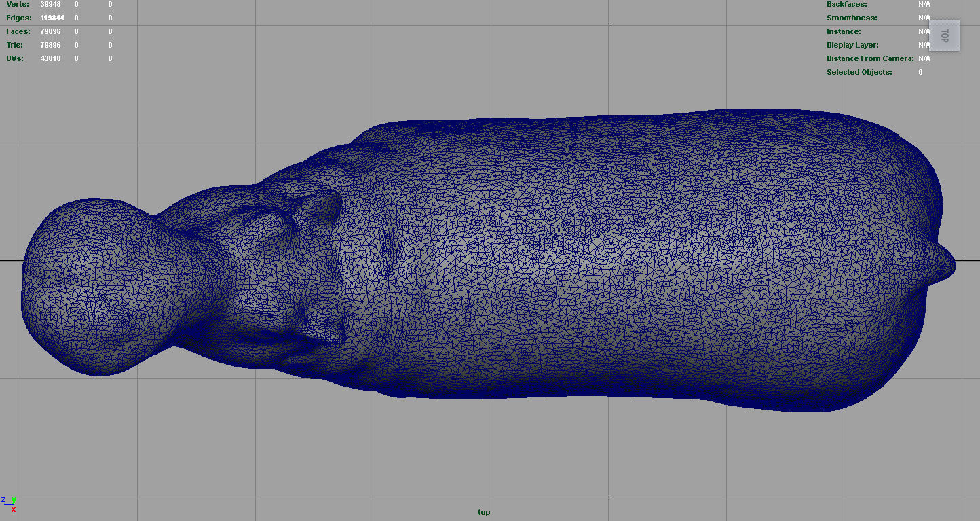Click the N/A value beside Distance From Camera
Viewport: 980px width, 521px height.
924,58
